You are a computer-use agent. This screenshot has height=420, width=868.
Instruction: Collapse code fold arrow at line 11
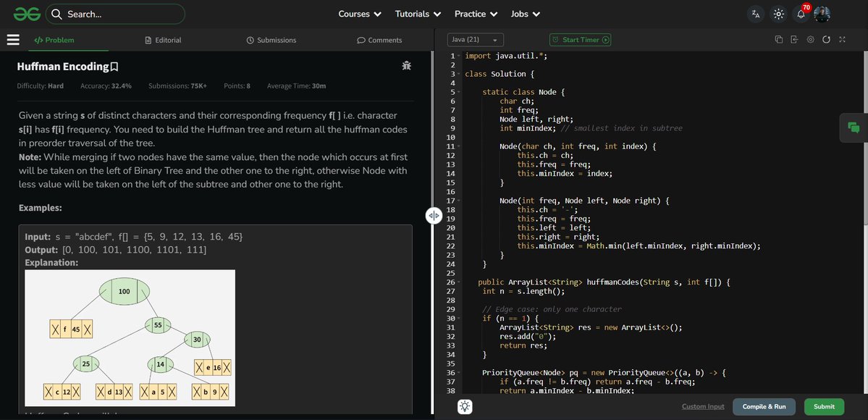[459, 146]
